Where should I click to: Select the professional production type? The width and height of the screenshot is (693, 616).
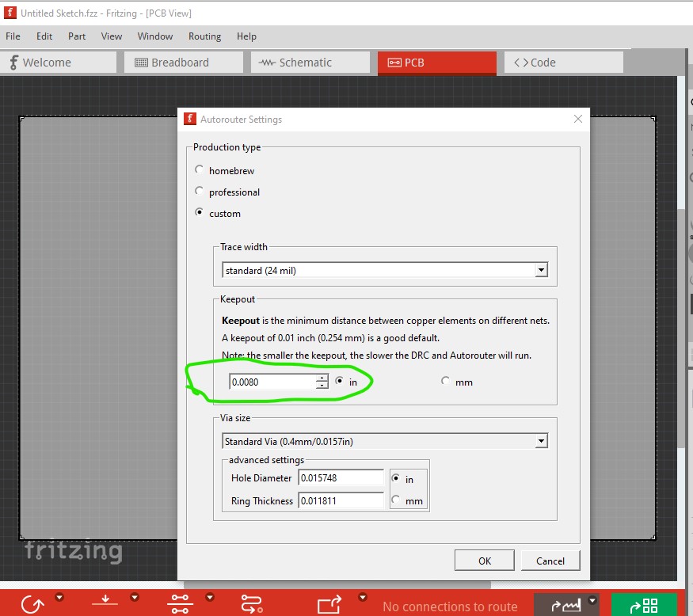point(200,191)
